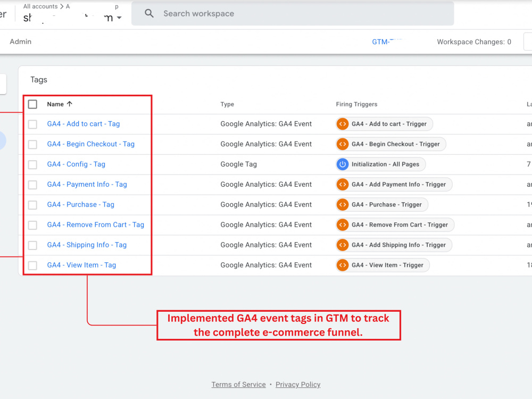Sort by the Name column header
The image size is (532, 399).
pyautogui.click(x=55, y=104)
